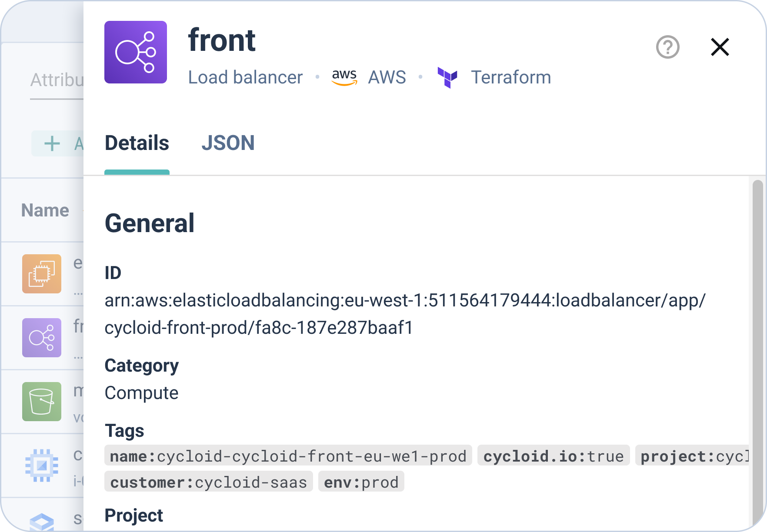Click the name:cycloid-cycloid-front-eu-we1-prod tag
767x532 pixels.
288,456
